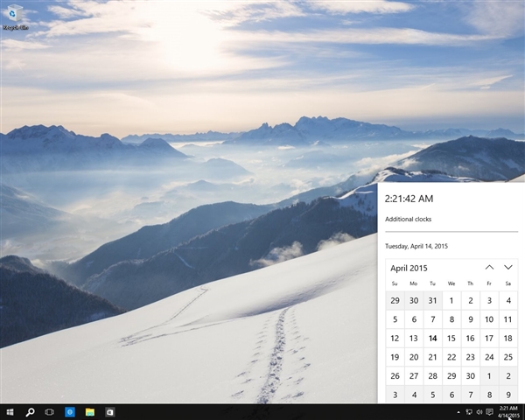The width and height of the screenshot is (525, 420).
Task: Pick day 18 in the calendar
Action: 508,339
